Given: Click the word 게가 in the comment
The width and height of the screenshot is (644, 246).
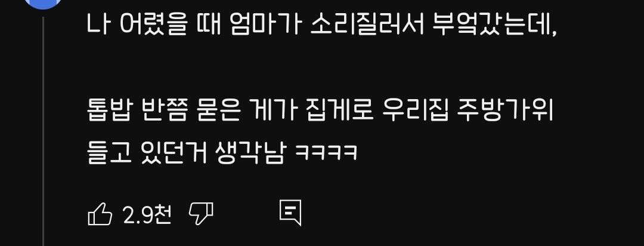Looking at the screenshot, I should tap(273, 112).
